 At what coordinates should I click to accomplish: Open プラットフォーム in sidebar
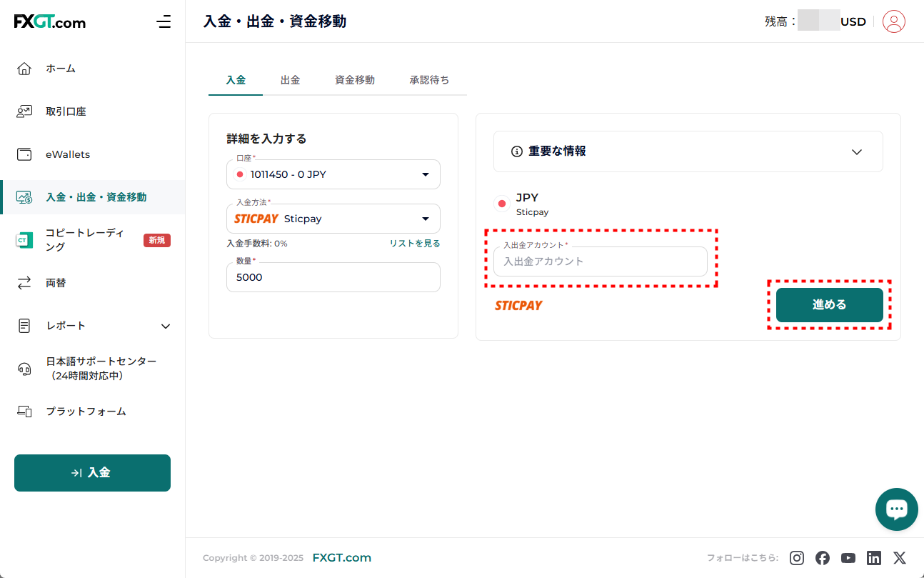(x=86, y=412)
